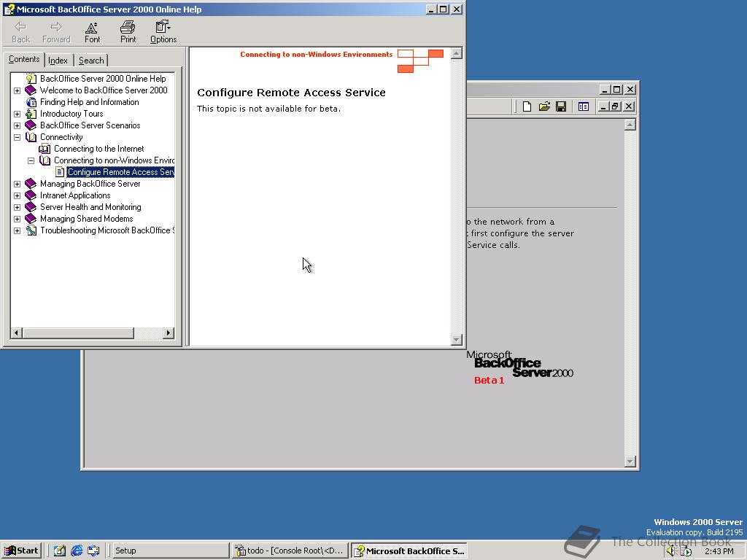Screen dimensions: 747x560
Task: Select Intranet Applications book
Action: (x=75, y=195)
